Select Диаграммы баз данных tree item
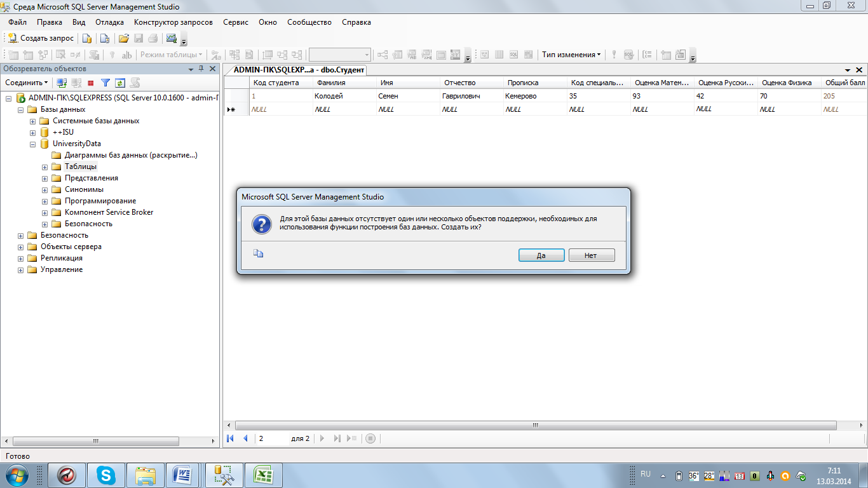This screenshot has height=488, width=868. [x=131, y=155]
